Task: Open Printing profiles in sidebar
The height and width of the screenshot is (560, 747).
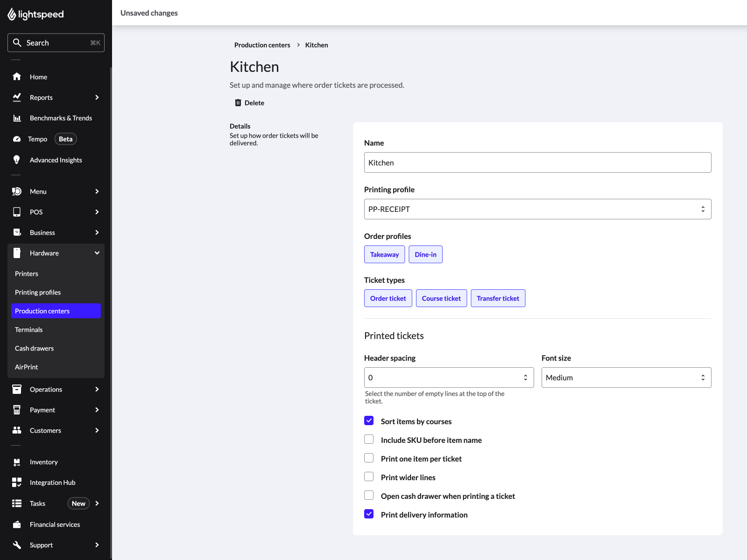Action: tap(38, 292)
